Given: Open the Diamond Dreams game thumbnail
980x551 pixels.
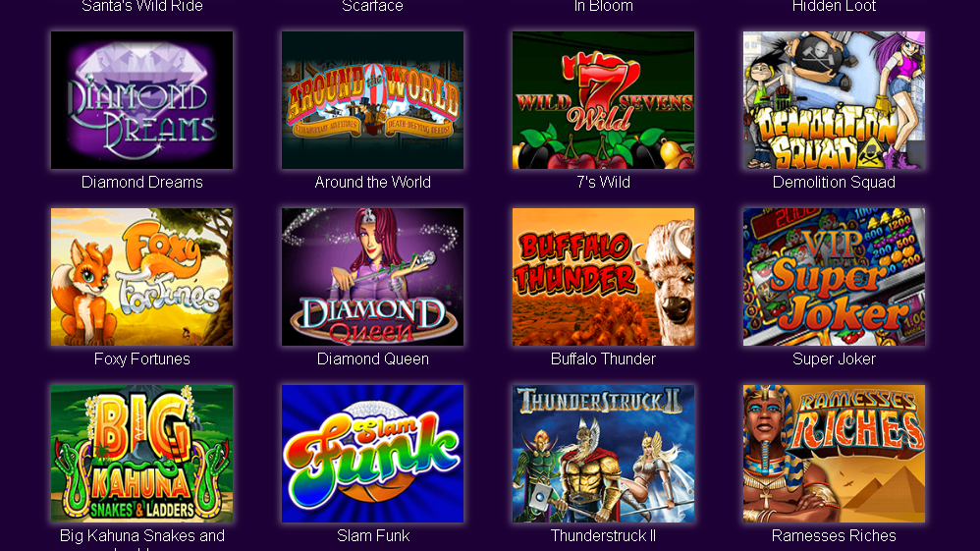Looking at the screenshot, I should (x=141, y=100).
